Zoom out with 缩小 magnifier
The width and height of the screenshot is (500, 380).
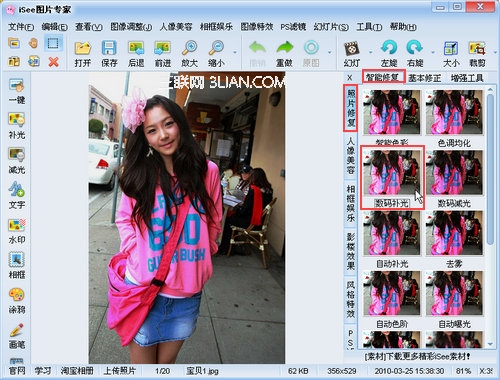tap(216, 54)
